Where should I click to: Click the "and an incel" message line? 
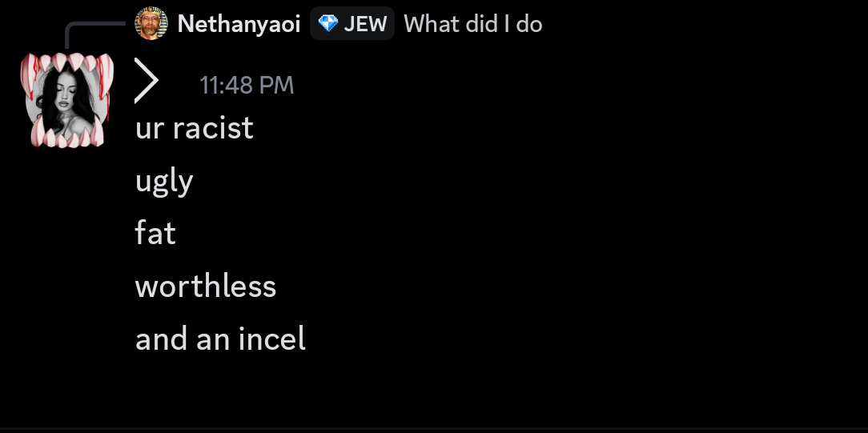point(220,339)
